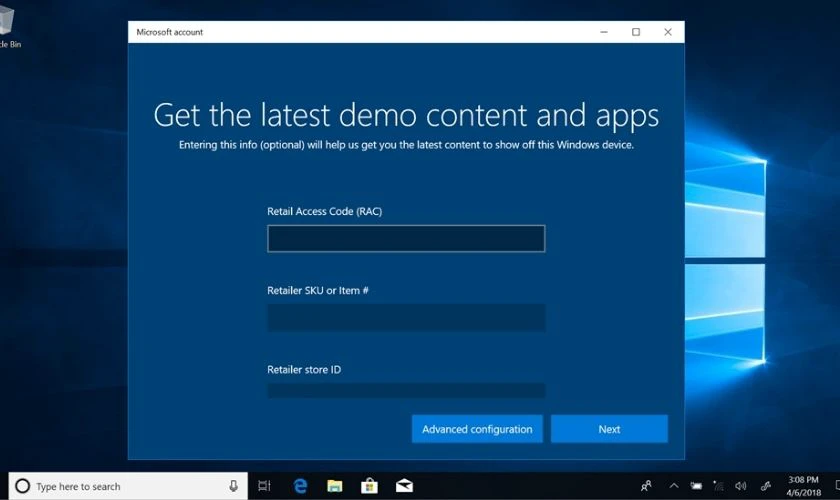Click the Microsoft account window title
The width and height of the screenshot is (840, 500).
click(x=169, y=32)
